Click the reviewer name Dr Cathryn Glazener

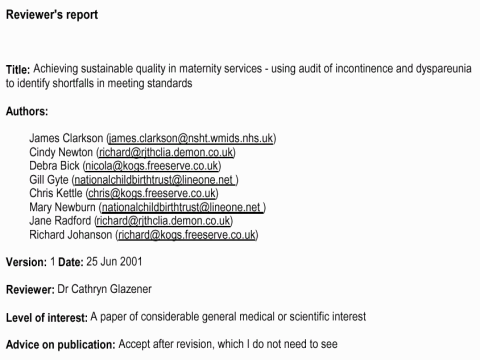tap(104, 289)
